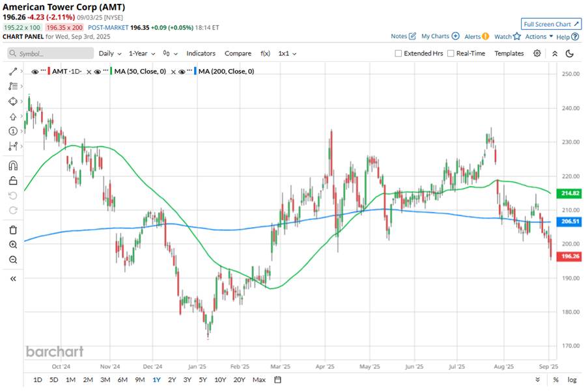This screenshot has height=391, width=588.
Task: Select the 5Y time range
Action: point(203,380)
